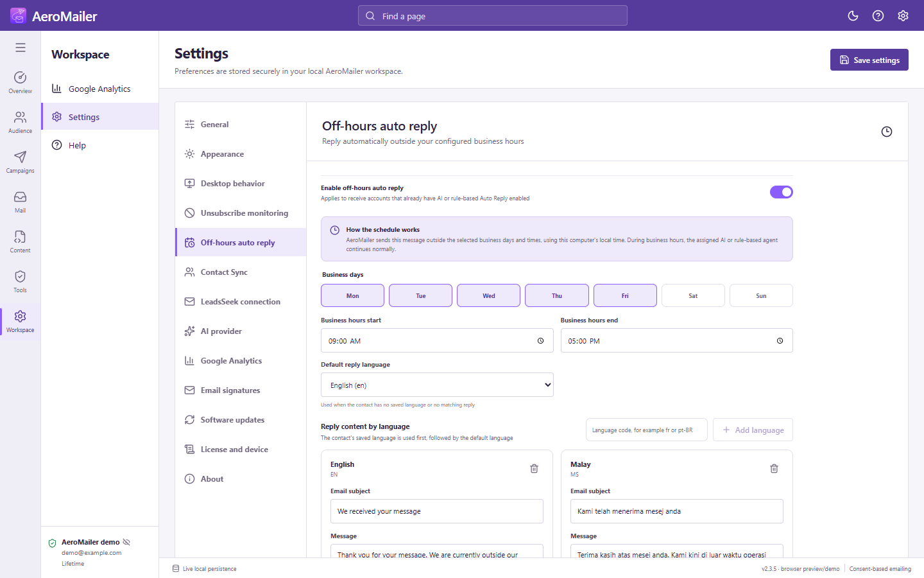Click English Message text area
924x578 pixels.
436,551
